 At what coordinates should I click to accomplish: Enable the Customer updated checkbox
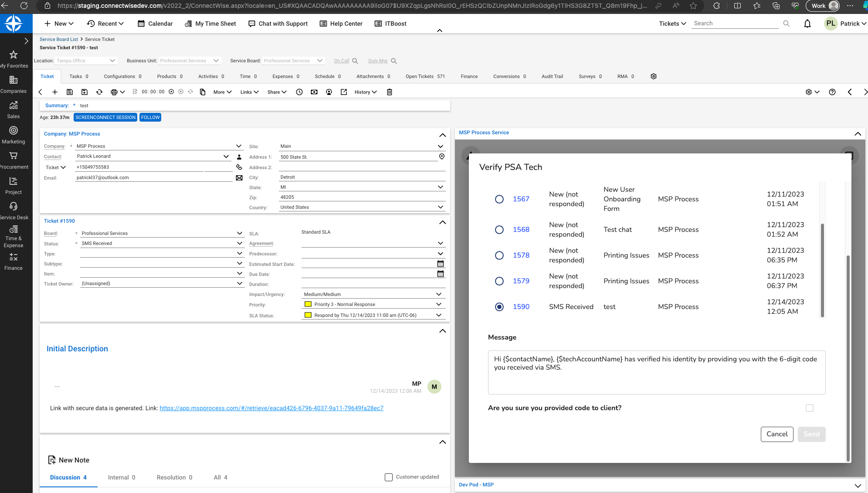[388, 477]
